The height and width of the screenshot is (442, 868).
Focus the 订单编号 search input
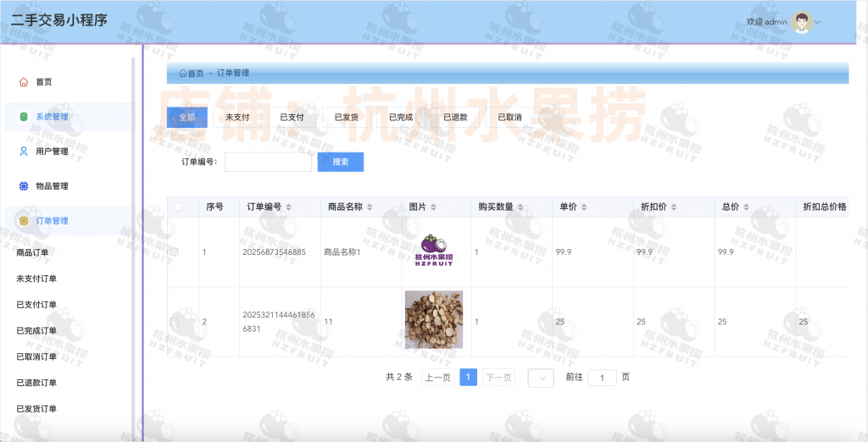[x=269, y=162]
